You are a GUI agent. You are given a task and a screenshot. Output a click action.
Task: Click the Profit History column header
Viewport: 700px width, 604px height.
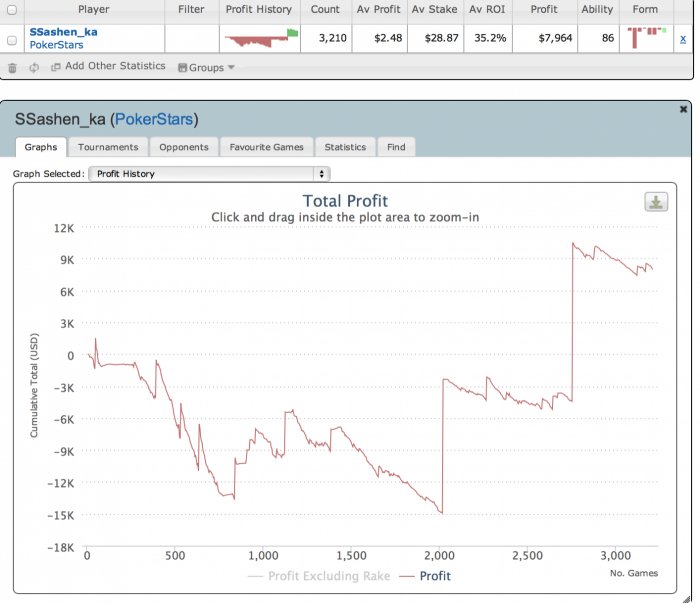point(258,9)
